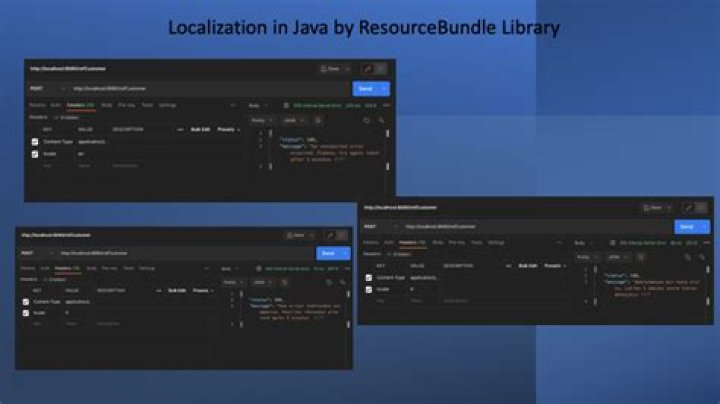Click network globe icon in right window response

click(x=613, y=243)
